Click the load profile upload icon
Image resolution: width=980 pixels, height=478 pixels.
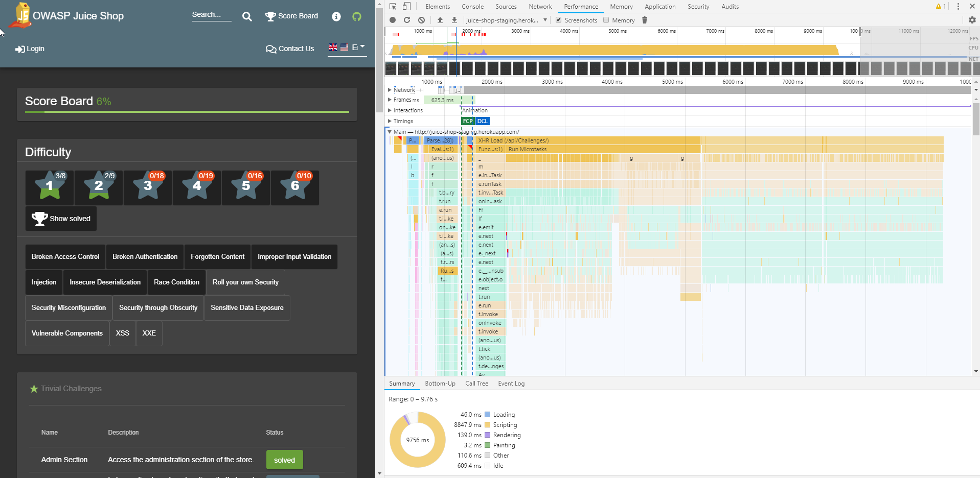tap(440, 20)
